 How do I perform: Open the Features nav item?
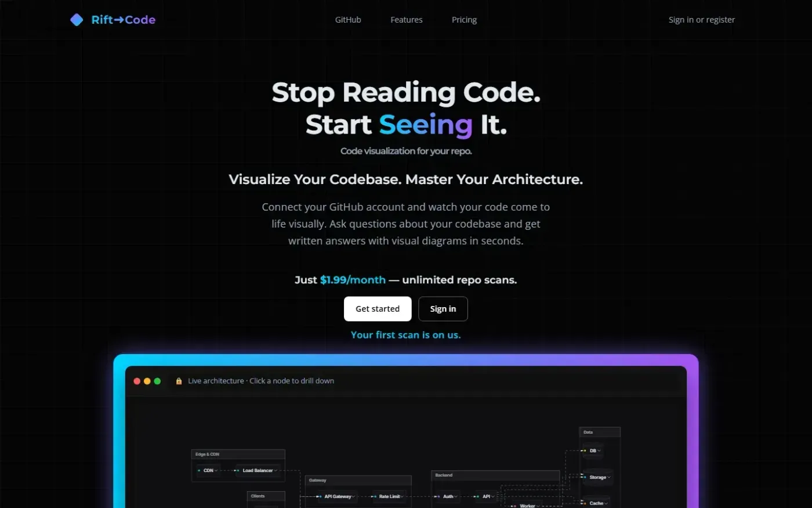pos(407,20)
